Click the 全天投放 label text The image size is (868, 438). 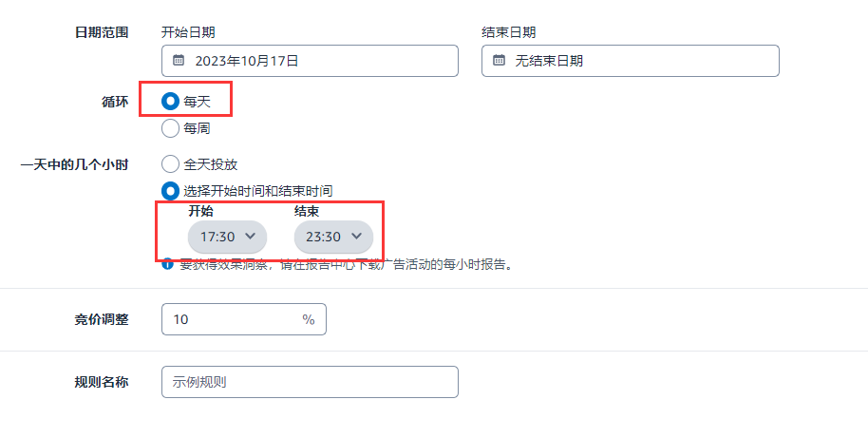coord(211,164)
